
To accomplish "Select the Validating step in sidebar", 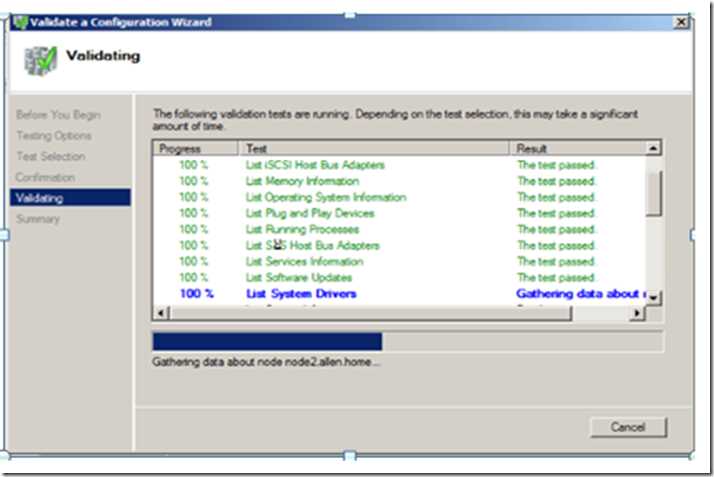I will tap(70, 198).
